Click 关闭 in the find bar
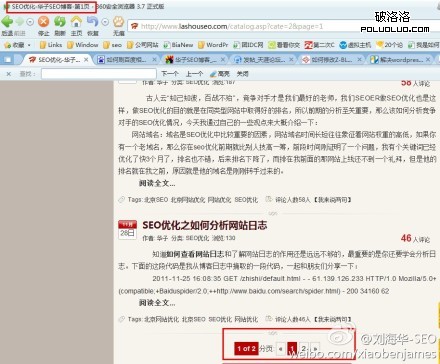The height and width of the screenshot is (364, 440). [x=242, y=74]
